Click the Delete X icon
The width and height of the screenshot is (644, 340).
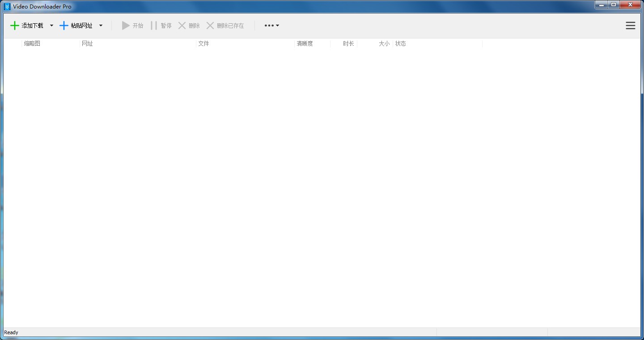(x=182, y=25)
